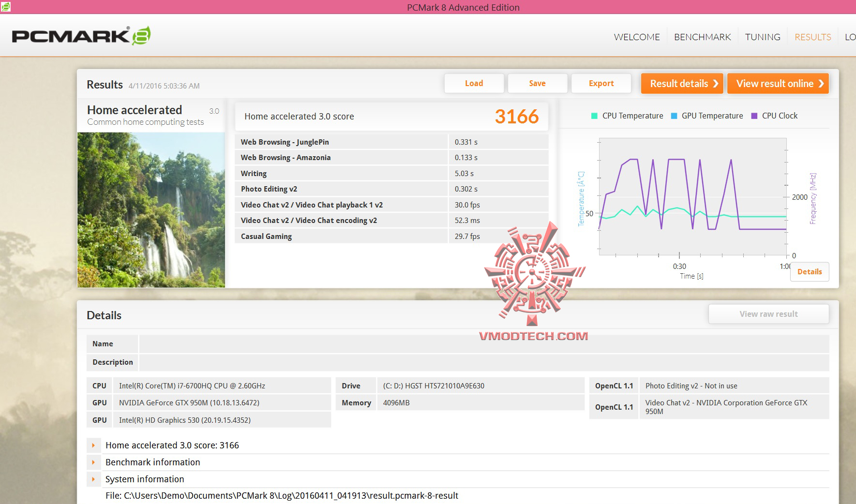Click the PCMark 8 logo
Viewport: 856px width, 504px height.
(81, 36)
